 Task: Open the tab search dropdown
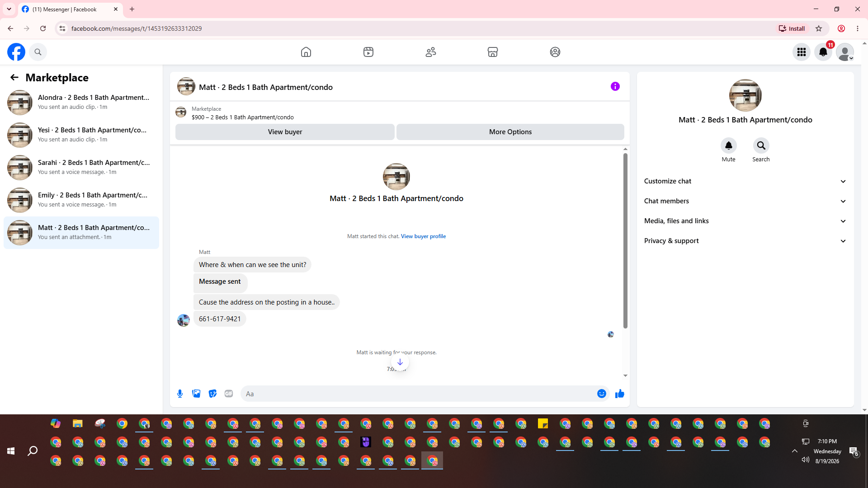(x=9, y=9)
